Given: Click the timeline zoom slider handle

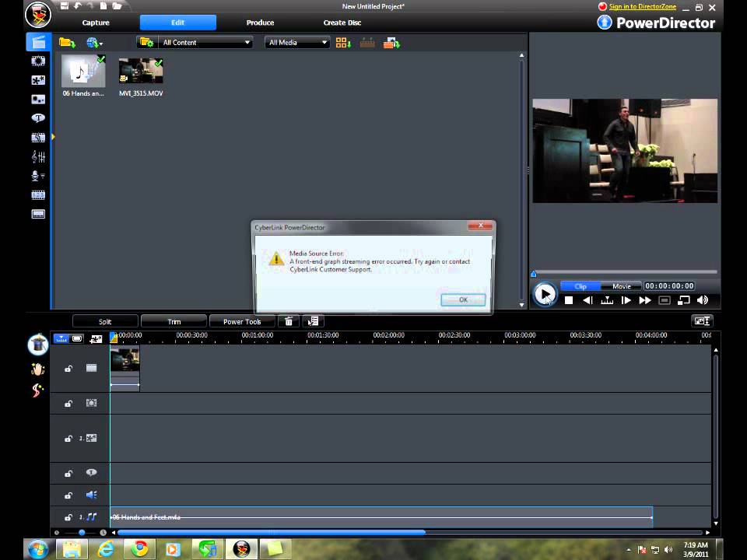Looking at the screenshot, I should [82, 532].
